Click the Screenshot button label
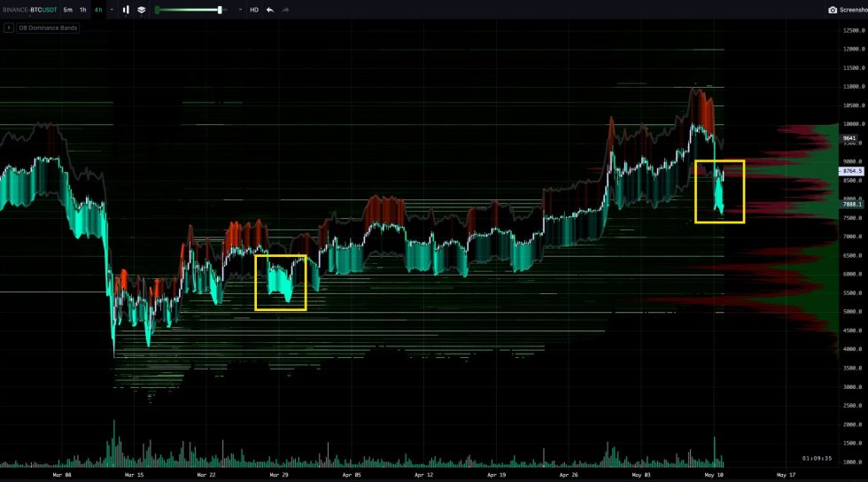This screenshot has width=868, height=482. tap(853, 10)
